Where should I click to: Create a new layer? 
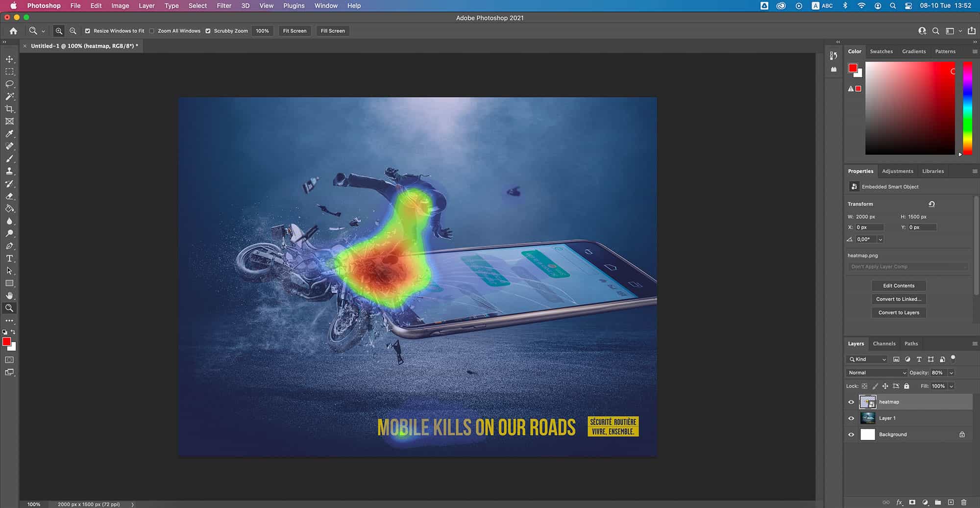[951, 502]
